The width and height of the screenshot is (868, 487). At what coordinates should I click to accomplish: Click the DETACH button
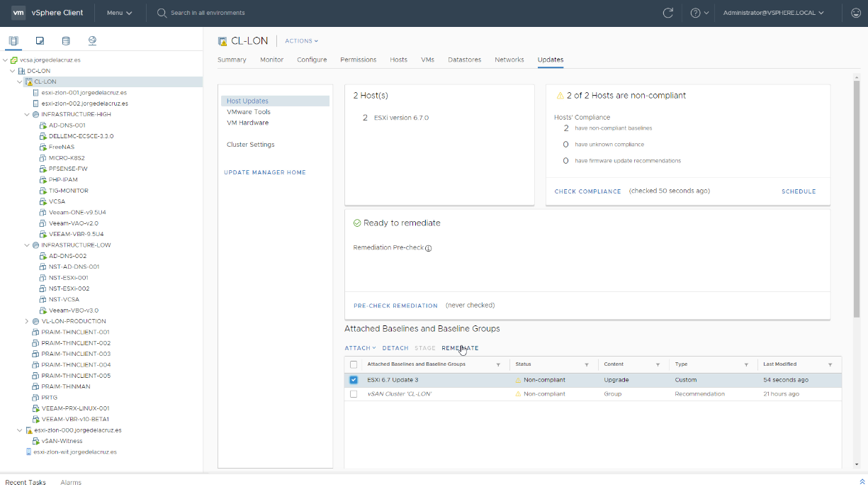tap(395, 348)
